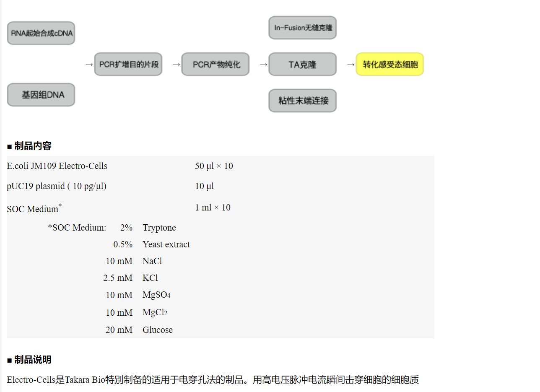Screen dimensions: 540x392
Task: Click the PCR产物纯化 step box
Action: [215, 65]
